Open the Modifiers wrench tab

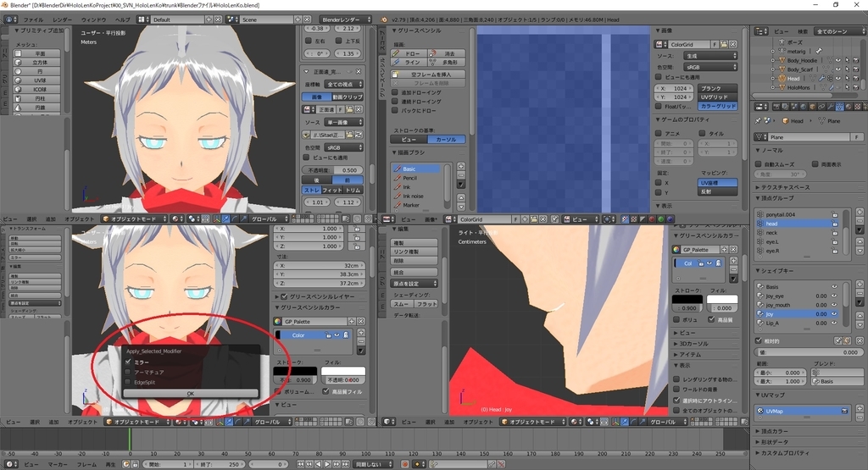830,106
